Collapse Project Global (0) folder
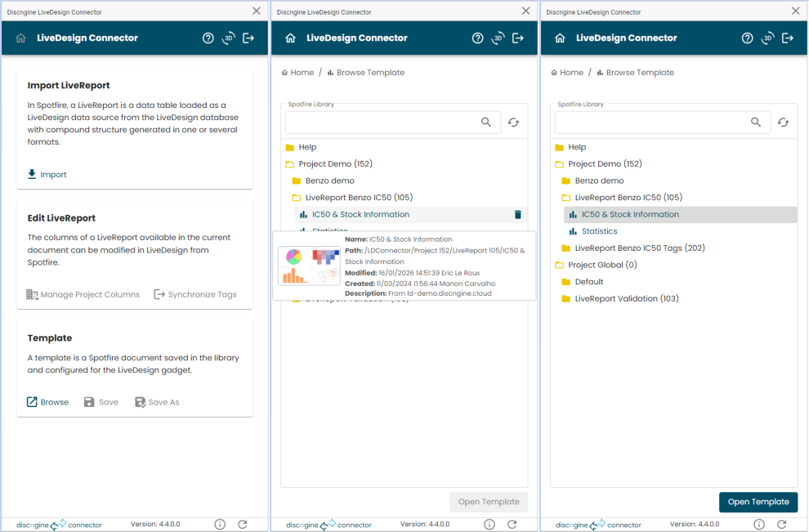 coord(596,266)
